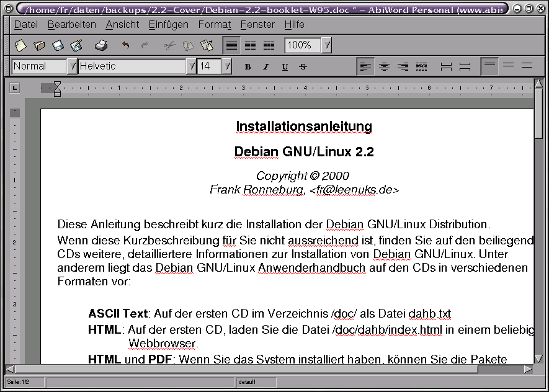
Task: Enable 1.5 line spacing
Action: coord(508,66)
